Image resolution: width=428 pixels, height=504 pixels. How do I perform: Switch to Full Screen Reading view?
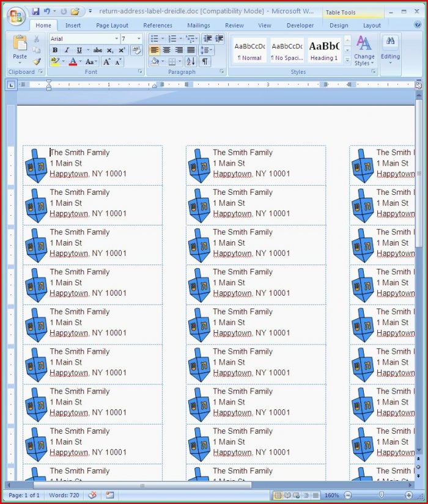287,495
